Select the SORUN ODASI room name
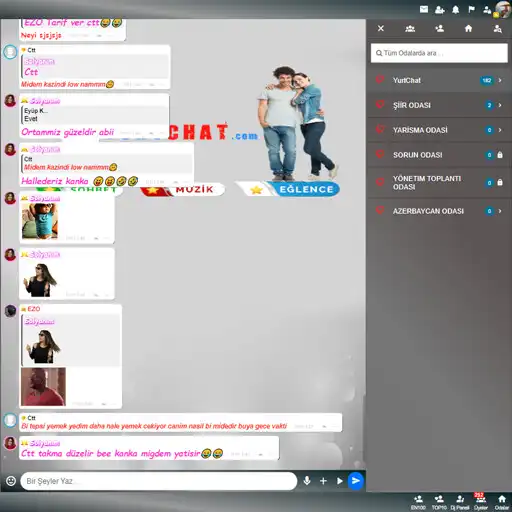Image resolution: width=512 pixels, height=512 pixels. (x=418, y=155)
